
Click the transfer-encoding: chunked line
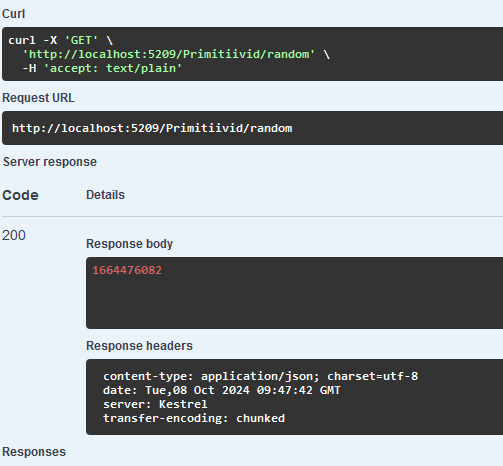coord(194,418)
